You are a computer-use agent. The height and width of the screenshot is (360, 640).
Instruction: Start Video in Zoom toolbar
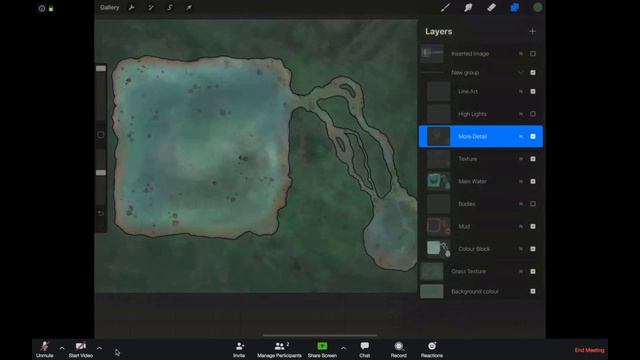[80, 350]
